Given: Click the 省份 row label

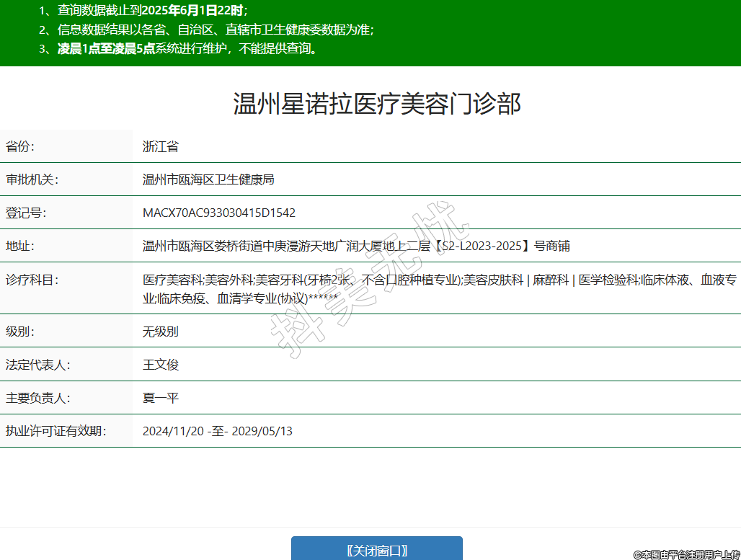Looking at the screenshot, I should coord(20,147).
